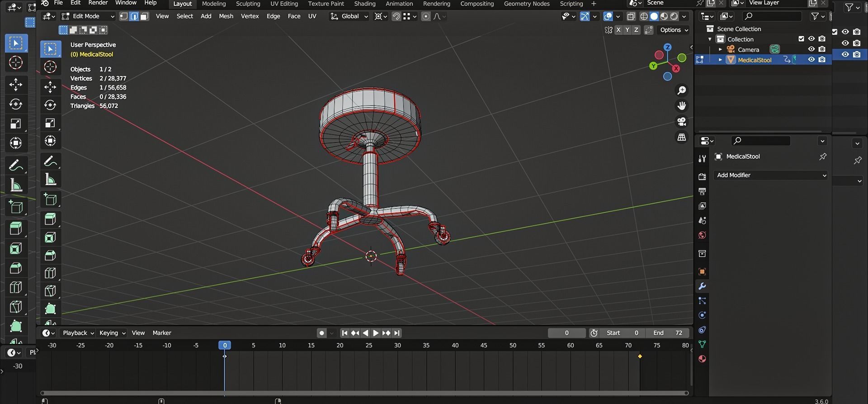Open the Edit Mode dropdown
Viewport: 868px width, 404px height.
pos(88,16)
